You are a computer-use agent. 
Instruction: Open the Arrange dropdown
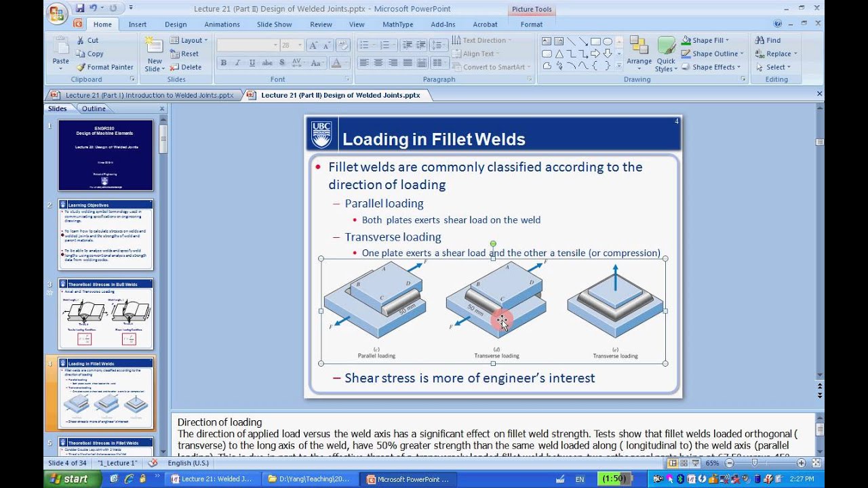(x=639, y=54)
